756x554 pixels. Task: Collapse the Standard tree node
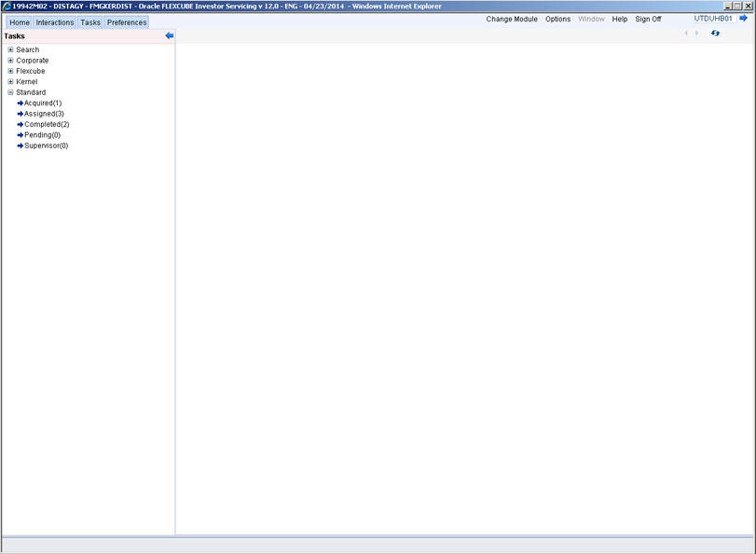(x=10, y=92)
